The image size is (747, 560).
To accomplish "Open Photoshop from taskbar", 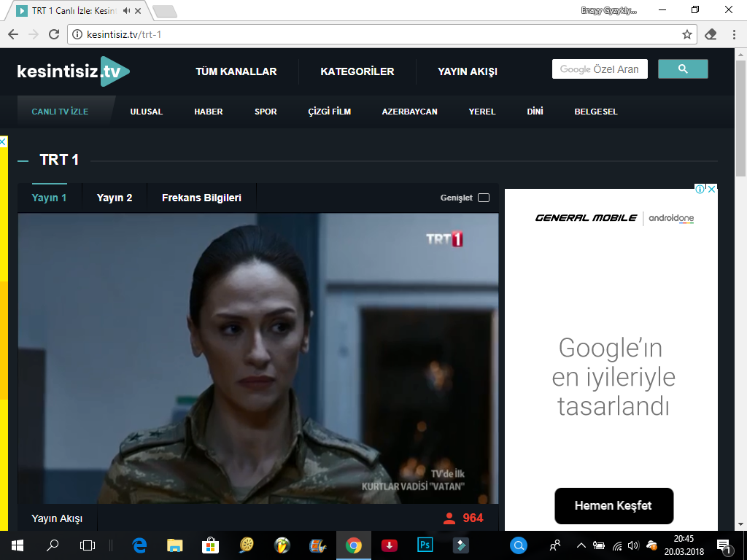I will (425, 545).
